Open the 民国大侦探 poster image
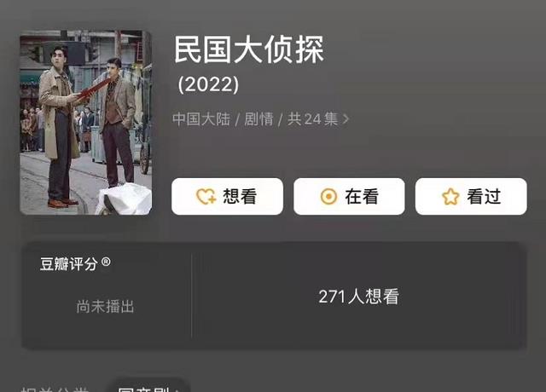This screenshot has height=392, width=546. [x=85, y=123]
